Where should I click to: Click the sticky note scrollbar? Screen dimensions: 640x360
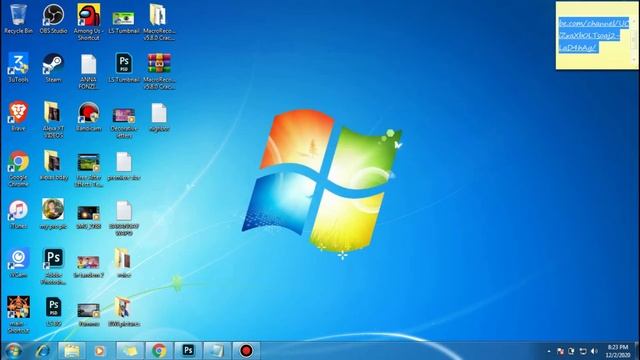(634, 40)
